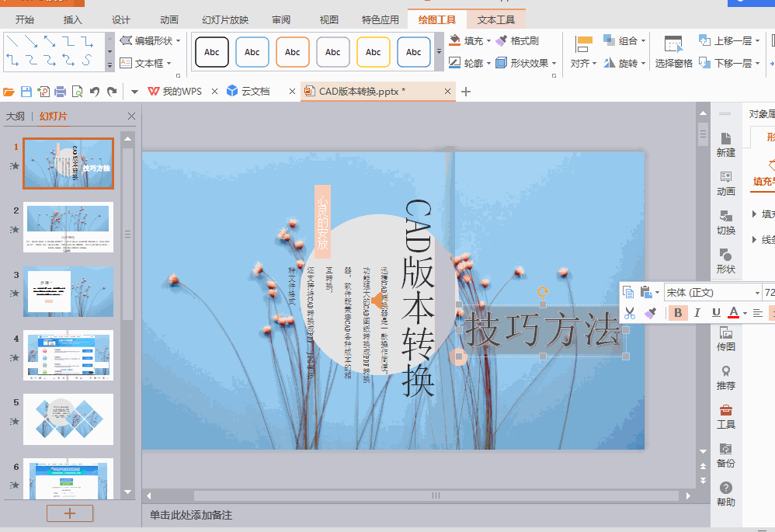
Task: Close the CAD版本转换.pptx tab
Action: [x=447, y=92]
